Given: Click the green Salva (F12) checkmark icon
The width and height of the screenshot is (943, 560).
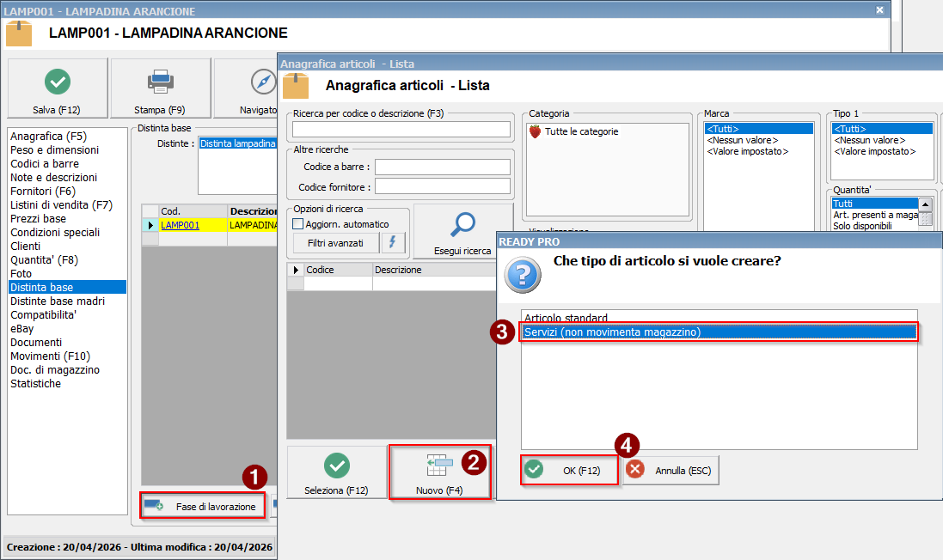Looking at the screenshot, I should (58, 82).
